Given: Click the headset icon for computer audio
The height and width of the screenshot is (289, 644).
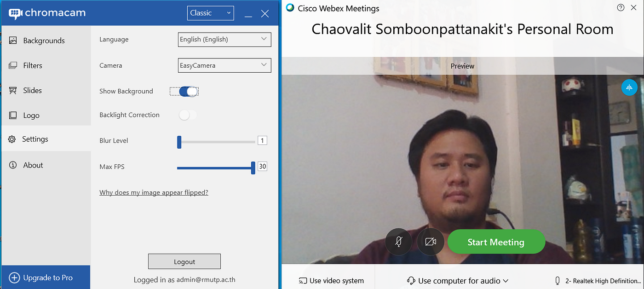Looking at the screenshot, I should tap(411, 281).
